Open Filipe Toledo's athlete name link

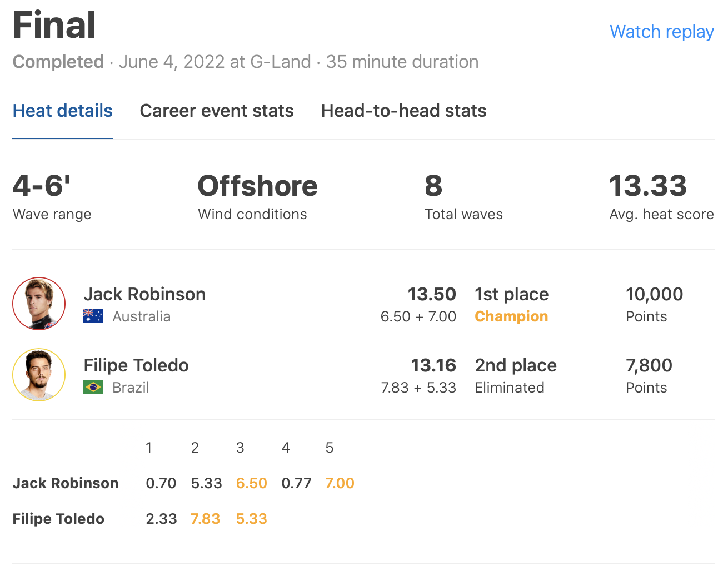point(136,365)
